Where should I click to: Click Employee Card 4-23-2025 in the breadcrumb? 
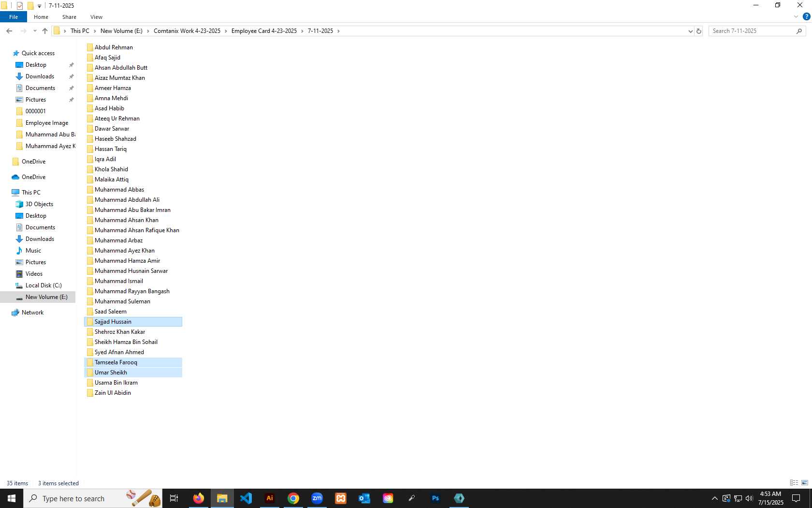[x=264, y=31]
